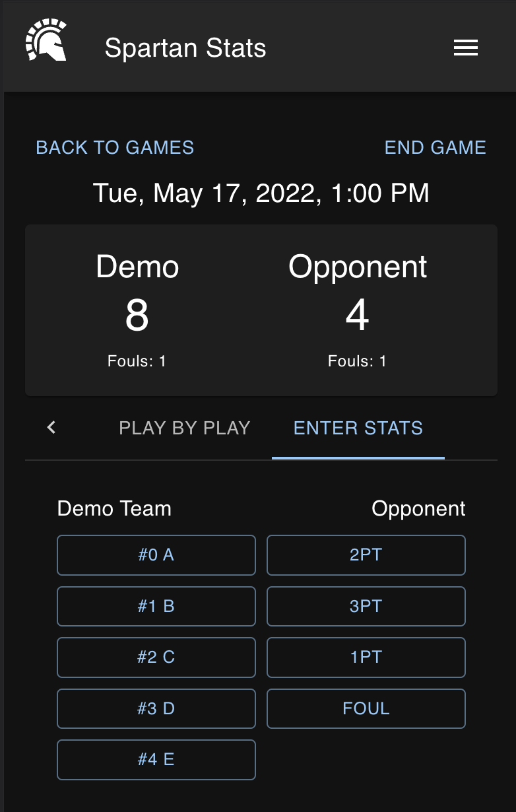Switch to the Play By Play tab
Screen dimensions: 516x812
(x=185, y=428)
